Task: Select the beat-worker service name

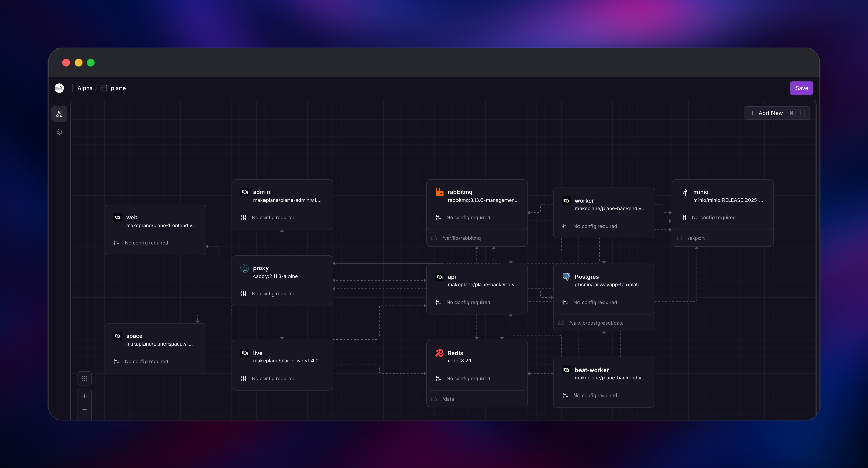Action: click(592, 370)
